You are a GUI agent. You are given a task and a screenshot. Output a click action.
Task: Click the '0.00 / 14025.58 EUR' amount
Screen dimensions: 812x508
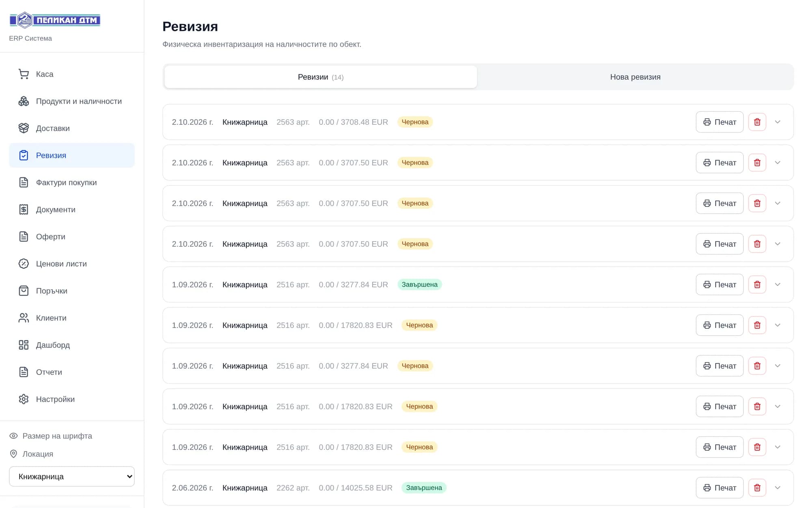(356, 488)
